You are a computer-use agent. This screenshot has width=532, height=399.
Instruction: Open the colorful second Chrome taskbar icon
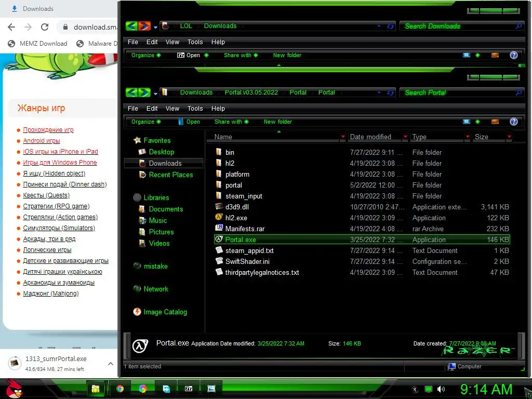click(x=142, y=389)
